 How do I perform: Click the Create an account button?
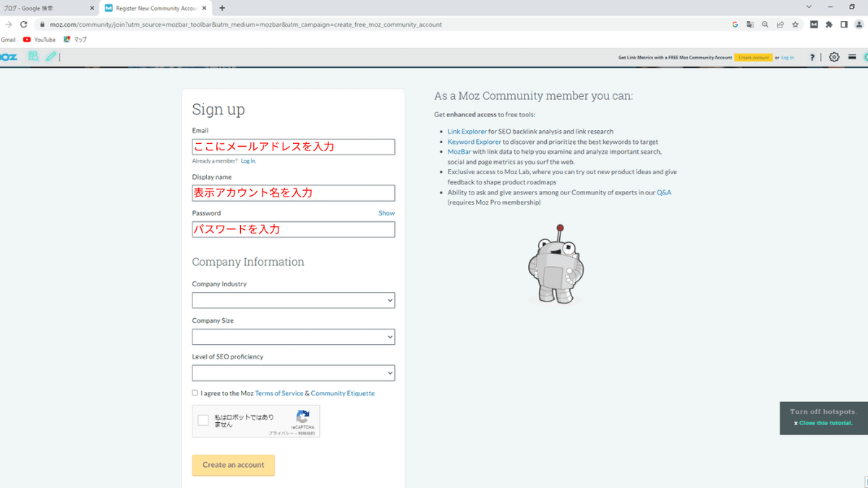pyautogui.click(x=234, y=465)
